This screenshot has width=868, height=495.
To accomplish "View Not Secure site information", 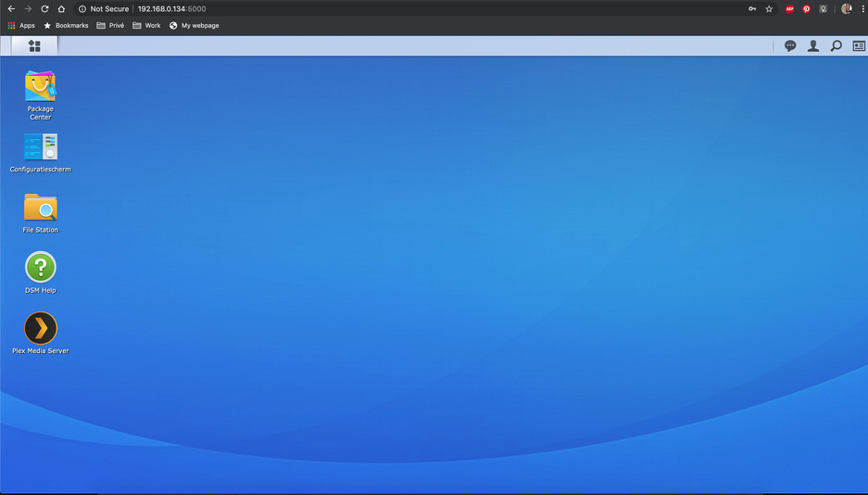I will coord(104,9).
